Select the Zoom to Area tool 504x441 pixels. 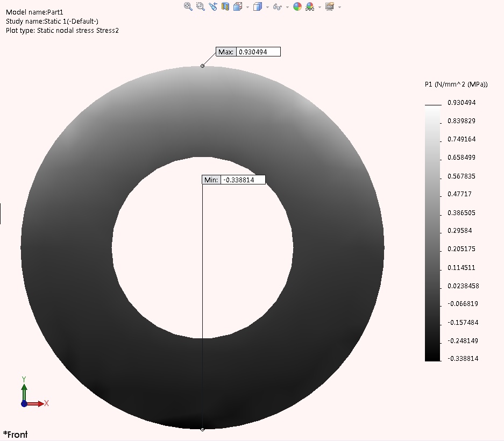click(201, 6)
